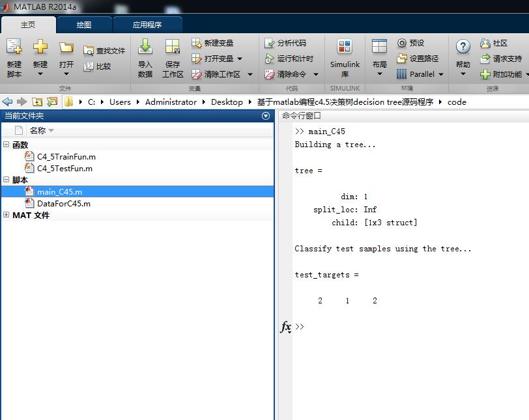The image size is (529, 420).
Task: Open dropdown arrow under New (新建)
Action: coord(40,74)
